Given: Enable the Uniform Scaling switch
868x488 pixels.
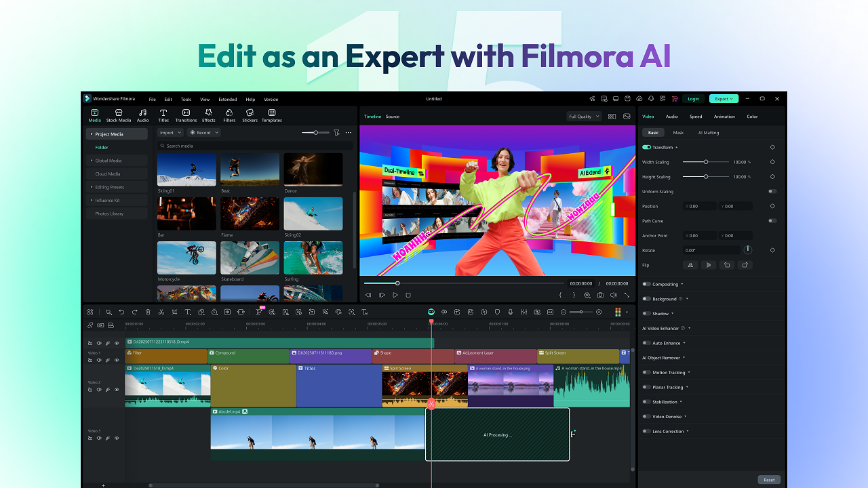Looking at the screenshot, I should [x=772, y=191].
